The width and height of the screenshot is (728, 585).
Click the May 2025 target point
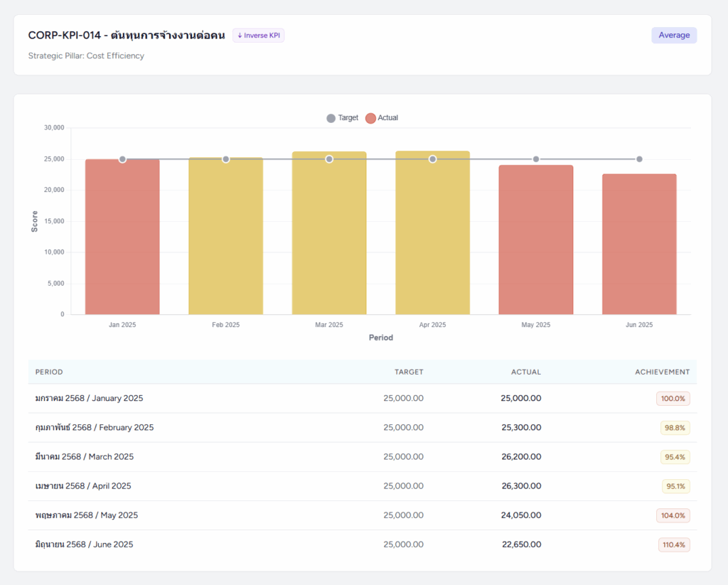coord(536,159)
